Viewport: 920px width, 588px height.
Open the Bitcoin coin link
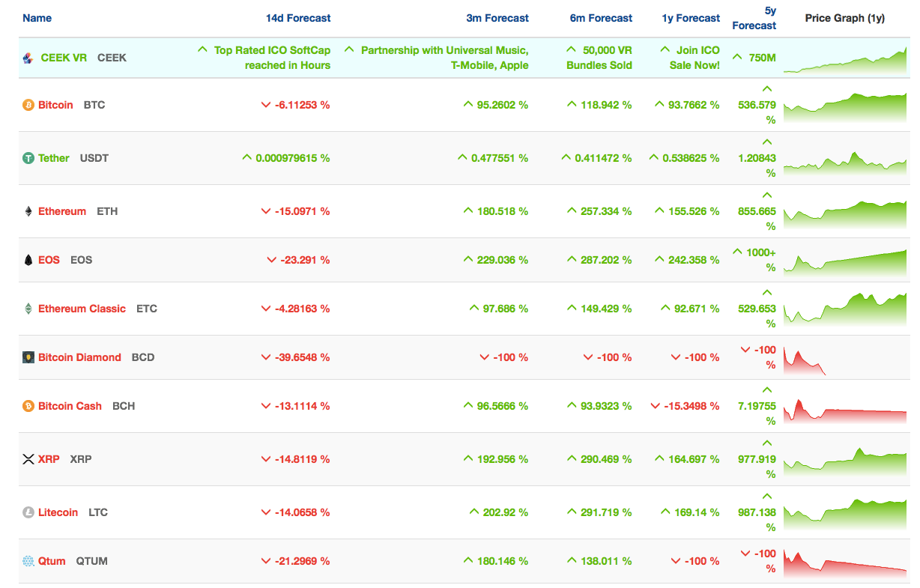(55, 105)
